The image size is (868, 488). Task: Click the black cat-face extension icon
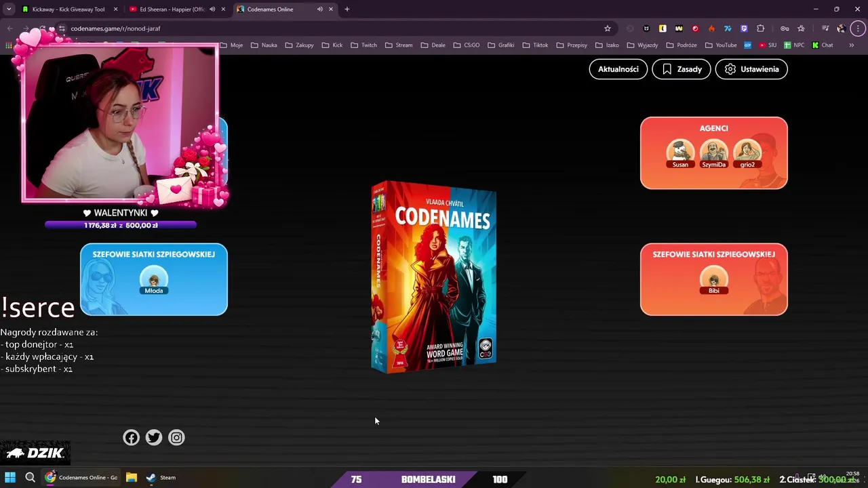pos(646,28)
